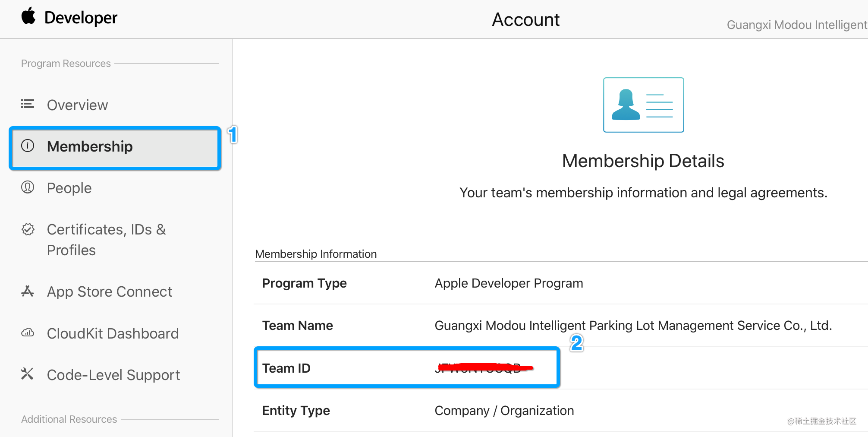Click the Company / Organization value
The width and height of the screenshot is (868, 437).
point(504,411)
